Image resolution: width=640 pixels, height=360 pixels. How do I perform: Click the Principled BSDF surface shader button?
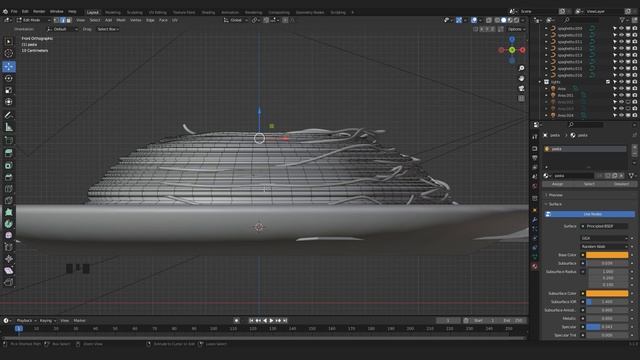point(604,226)
